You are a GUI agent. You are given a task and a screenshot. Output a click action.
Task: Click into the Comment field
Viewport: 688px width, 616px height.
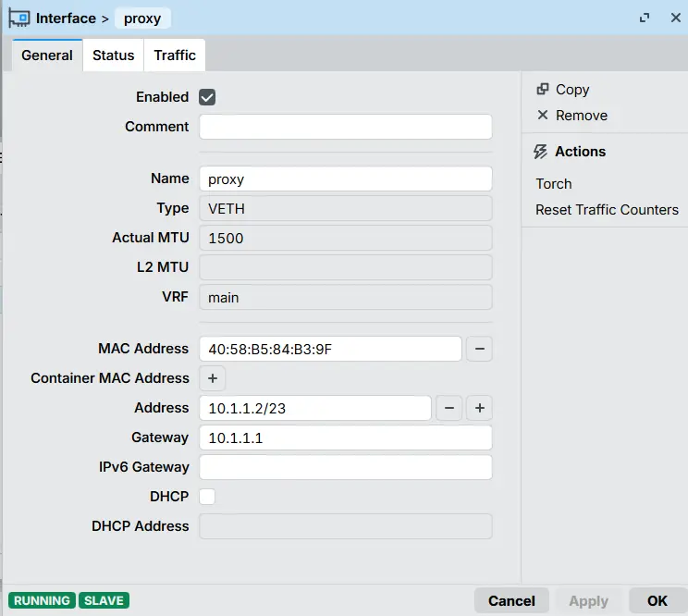click(346, 127)
